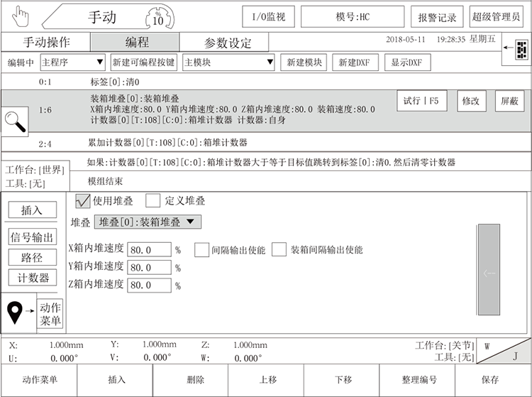Open the 参数设定 tab
532x397 pixels.
228,43
